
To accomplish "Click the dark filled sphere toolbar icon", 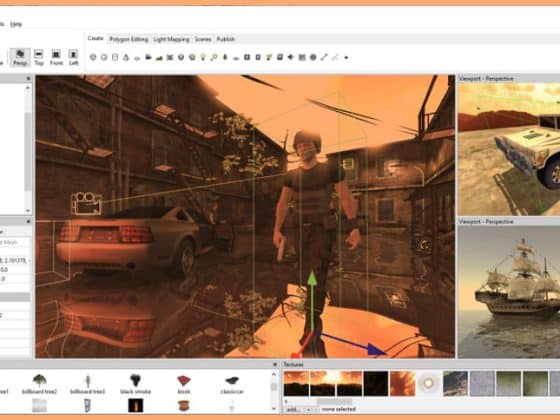I will tap(313, 57).
